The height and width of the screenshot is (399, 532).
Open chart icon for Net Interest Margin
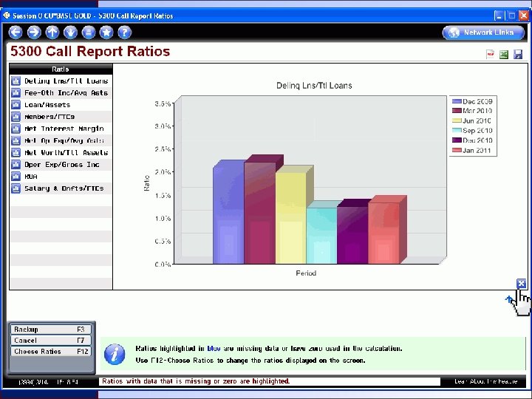pos(16,129)
